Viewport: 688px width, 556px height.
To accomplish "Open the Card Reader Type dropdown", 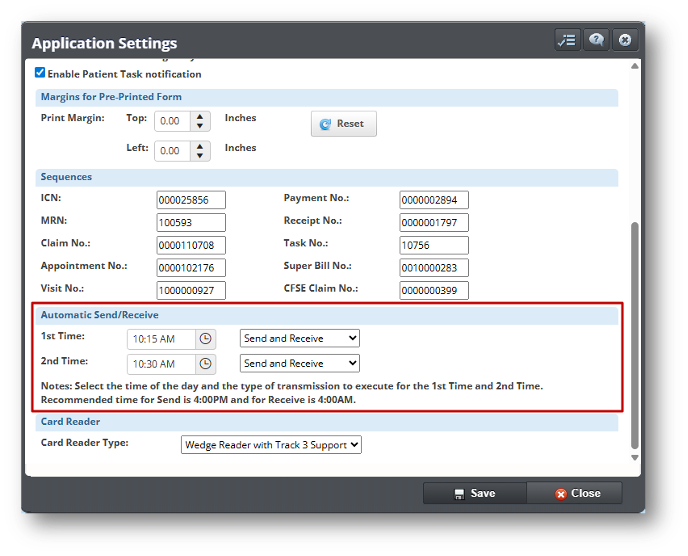I will (271, 445).
